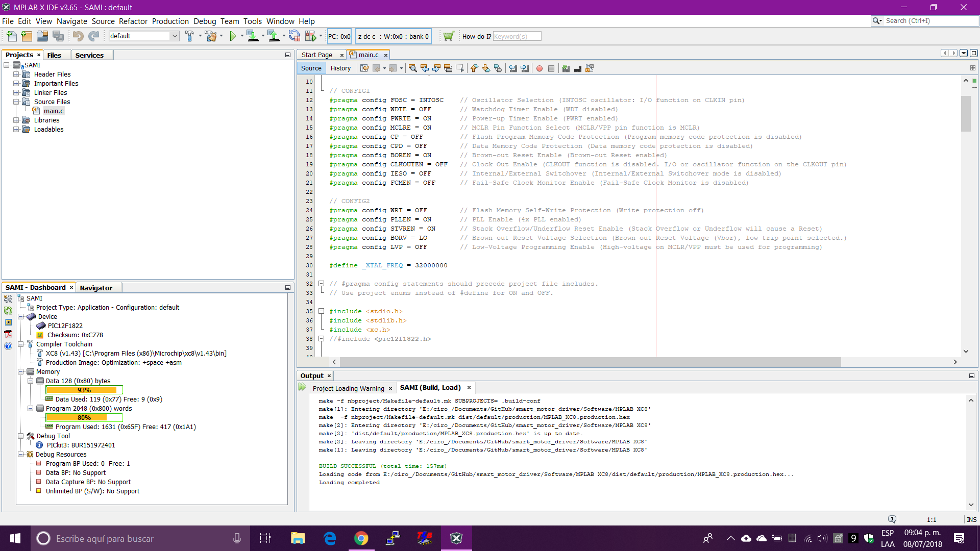Viewport: 980px width, 551px height.
Task: Open the Production menu
Action: click(170, 21)
